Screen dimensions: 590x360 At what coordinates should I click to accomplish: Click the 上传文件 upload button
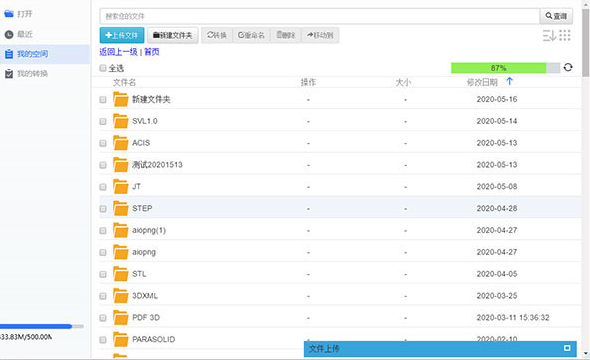122,35
